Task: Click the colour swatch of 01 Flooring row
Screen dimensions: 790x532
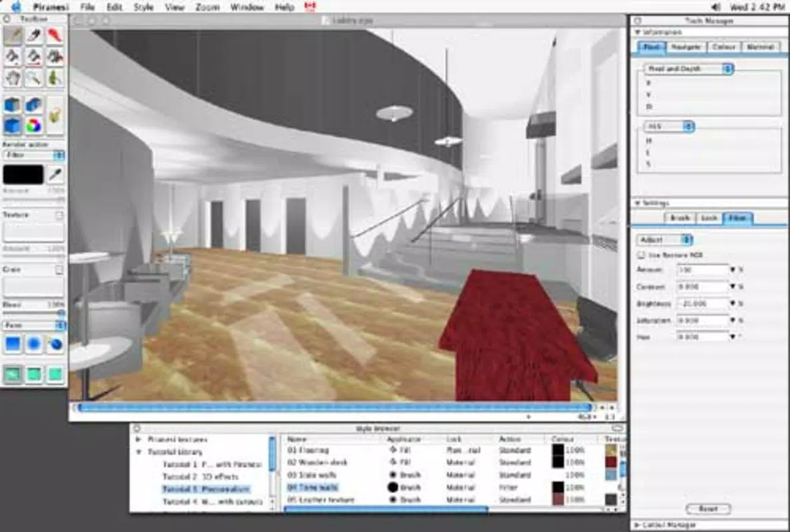Action: pos(558,450)
